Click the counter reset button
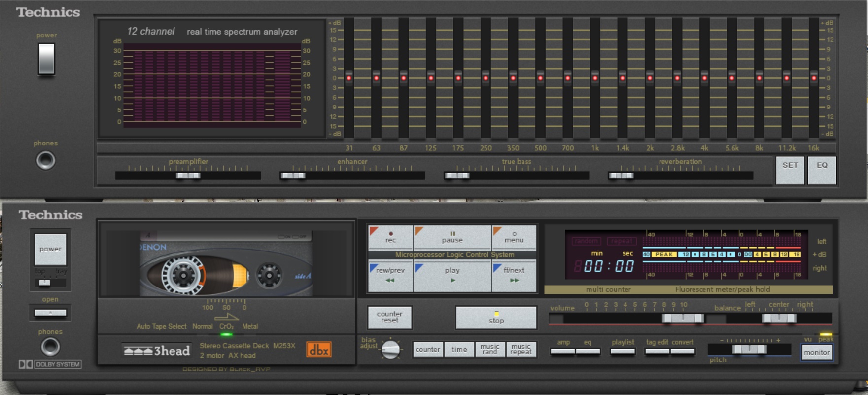The width and height of the screenshot is (868, 395). 389,318
